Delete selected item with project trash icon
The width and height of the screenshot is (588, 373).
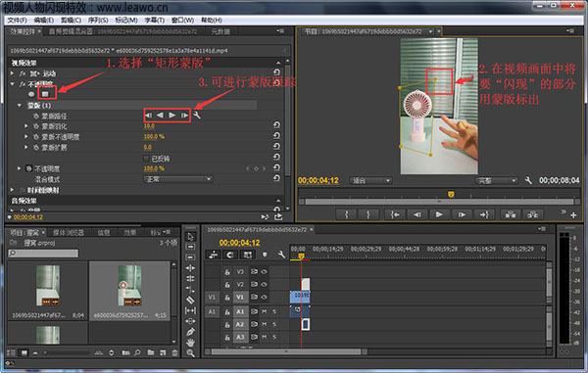pos(174,352)
